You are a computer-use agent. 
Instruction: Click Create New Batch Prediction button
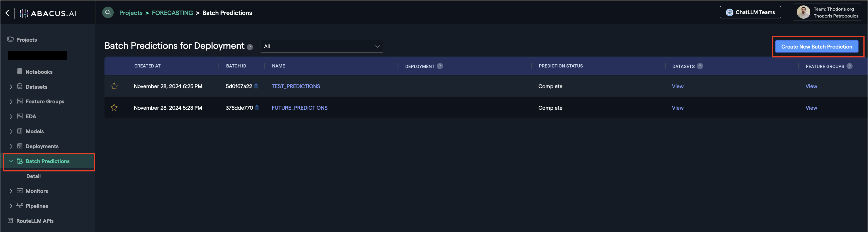pos(816,47)
